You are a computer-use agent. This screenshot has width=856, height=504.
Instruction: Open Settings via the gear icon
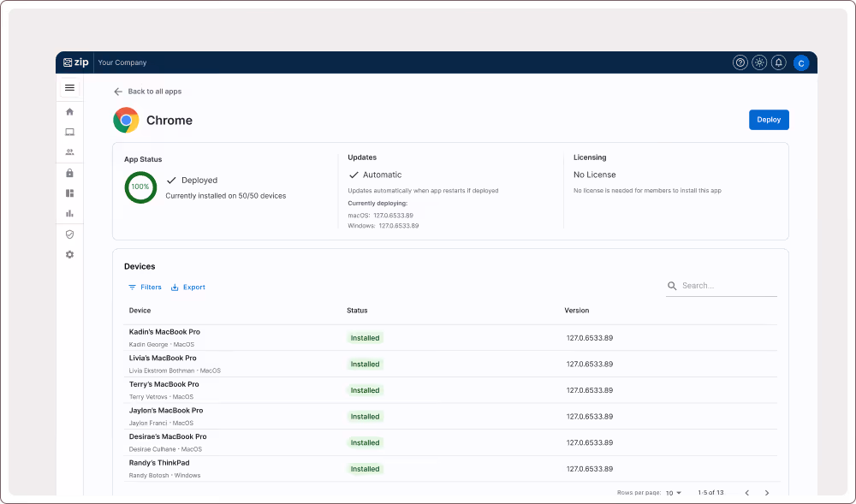[69, 254]
